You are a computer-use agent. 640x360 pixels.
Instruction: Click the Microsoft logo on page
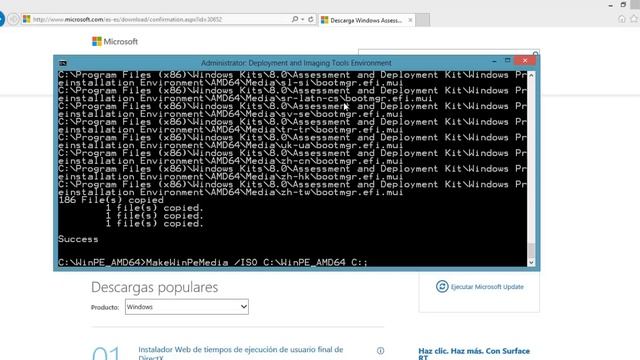click(x=115, y=41)
